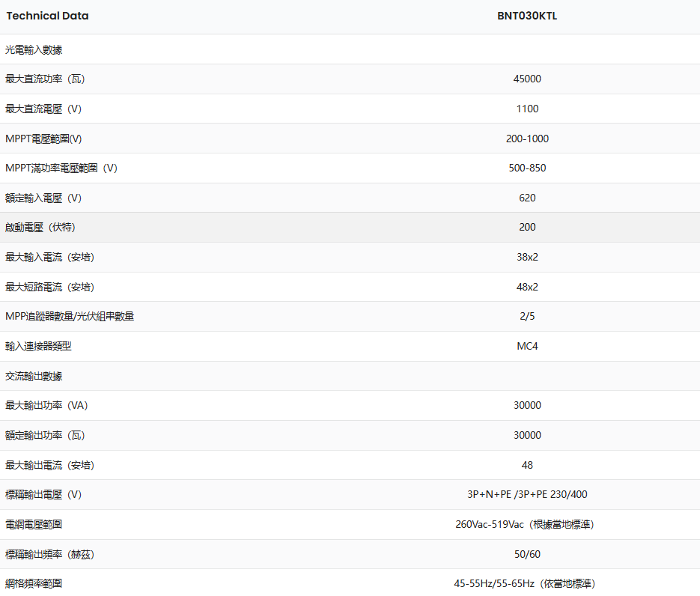Screen dimensions: 700x596
Task: Click the BNT030KTL model column header
Action: pos(527,16)
